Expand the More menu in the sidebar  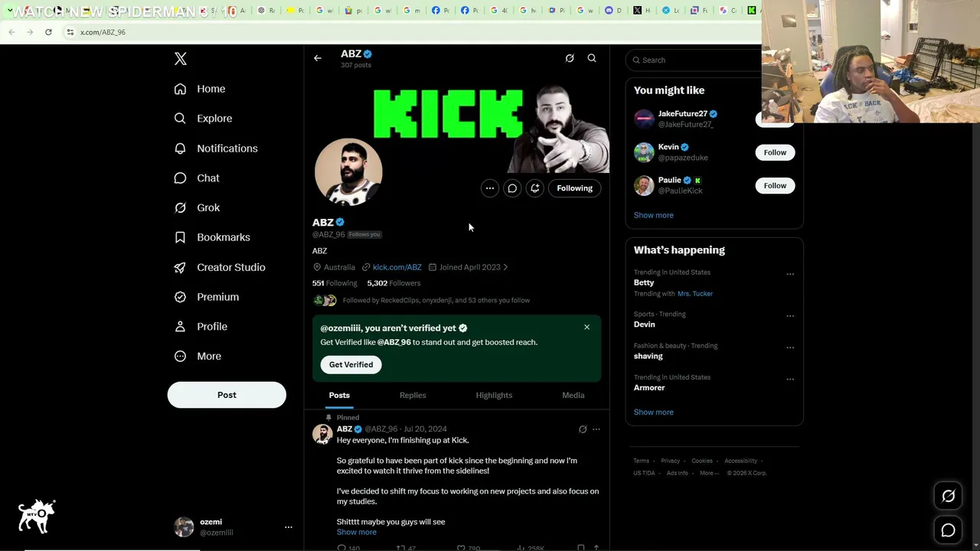click(197, 357)
